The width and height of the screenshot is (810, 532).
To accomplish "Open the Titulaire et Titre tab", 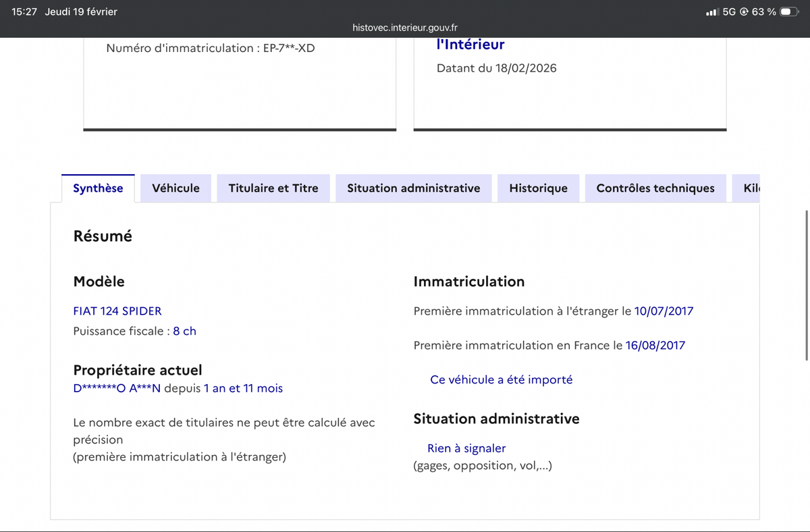I will pos(273,188).
